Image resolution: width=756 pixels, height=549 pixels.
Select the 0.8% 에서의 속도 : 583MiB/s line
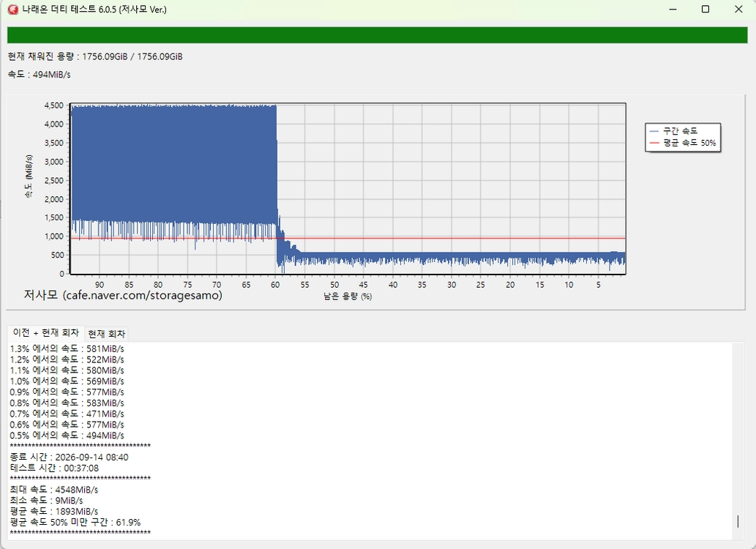tap(67, 403)
